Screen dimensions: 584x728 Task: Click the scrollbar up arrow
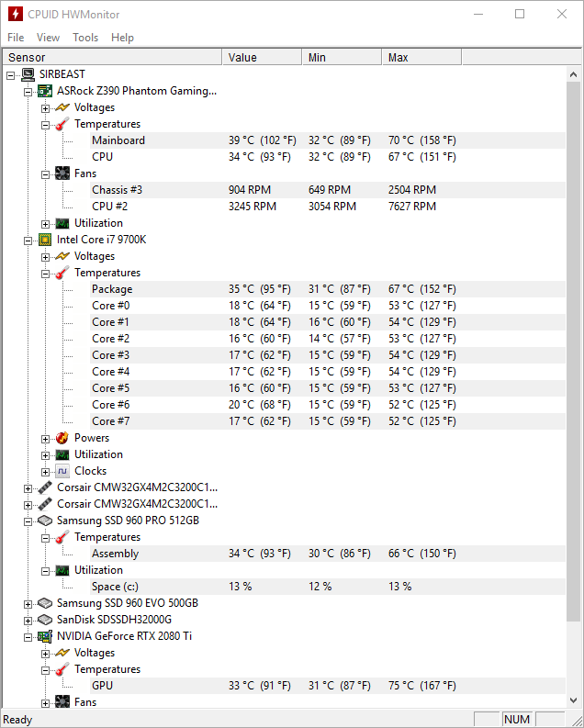[573, 74]
